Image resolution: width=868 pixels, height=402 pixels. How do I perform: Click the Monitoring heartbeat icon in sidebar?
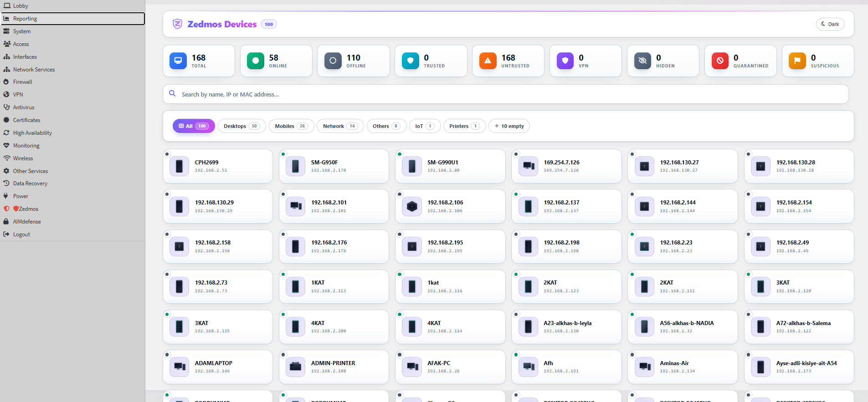coord(6,146)
